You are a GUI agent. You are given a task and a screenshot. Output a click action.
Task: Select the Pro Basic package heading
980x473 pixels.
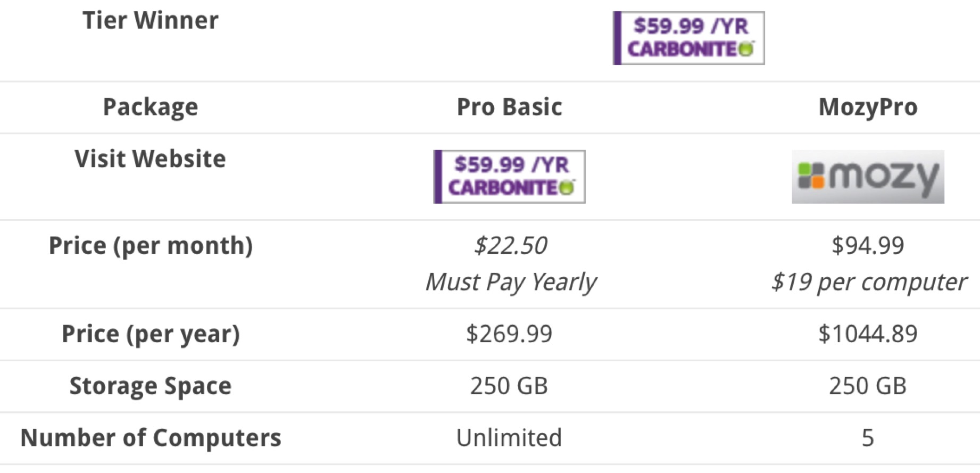(x=509, y=107)
